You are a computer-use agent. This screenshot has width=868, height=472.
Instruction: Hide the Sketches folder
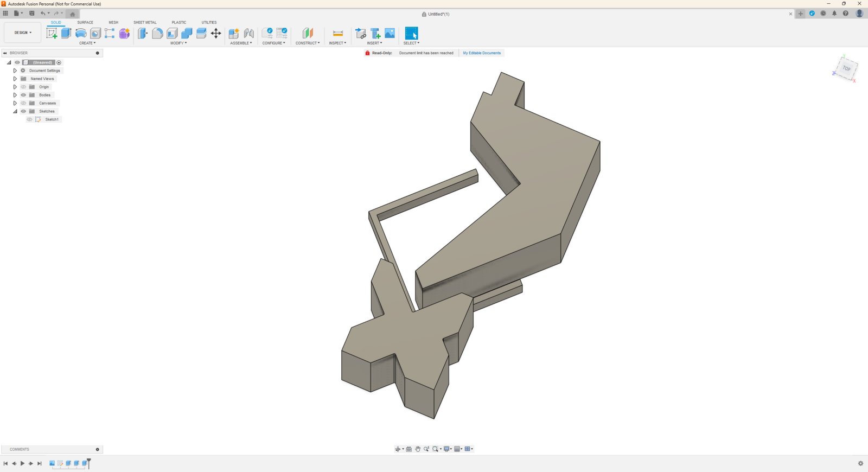click(x=23, y=111)
